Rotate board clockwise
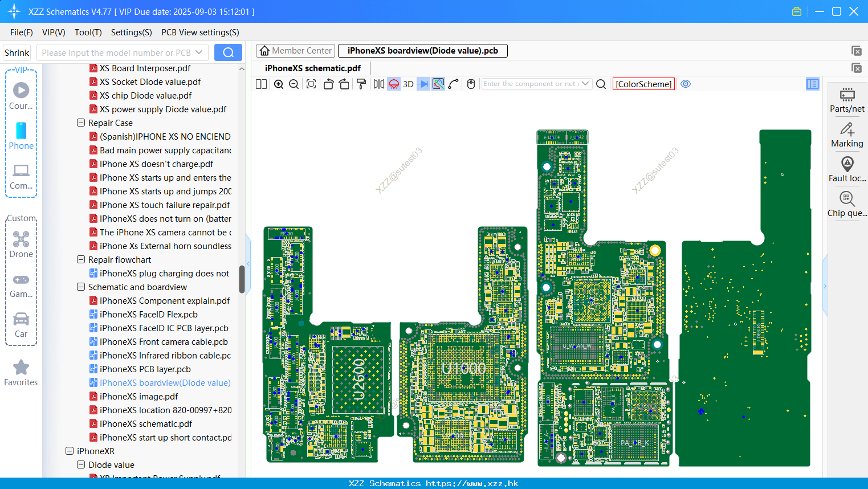The width and height of the screenshot is (868, 489). pos(344,84)
